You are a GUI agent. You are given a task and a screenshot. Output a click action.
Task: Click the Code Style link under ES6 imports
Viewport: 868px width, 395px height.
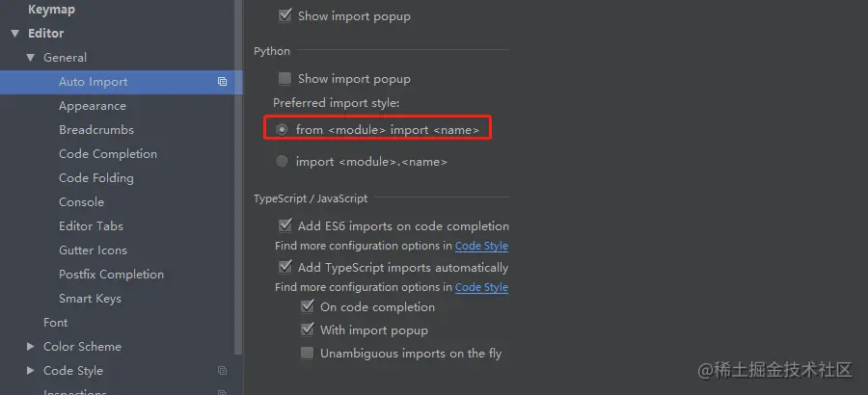tap(481, 246)
